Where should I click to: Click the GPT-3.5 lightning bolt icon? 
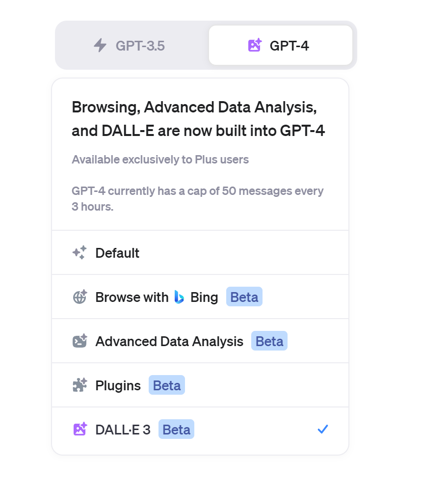(100, 46)
